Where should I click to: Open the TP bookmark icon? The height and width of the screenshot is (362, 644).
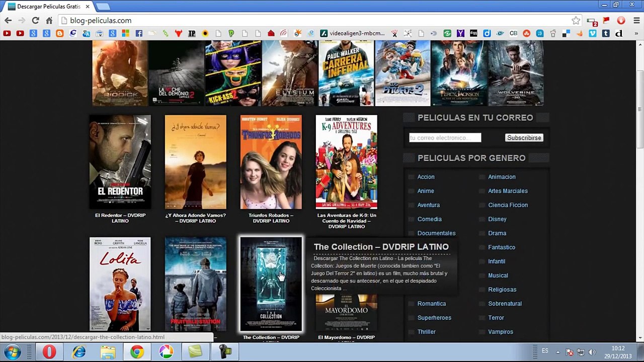click(192, 33)
